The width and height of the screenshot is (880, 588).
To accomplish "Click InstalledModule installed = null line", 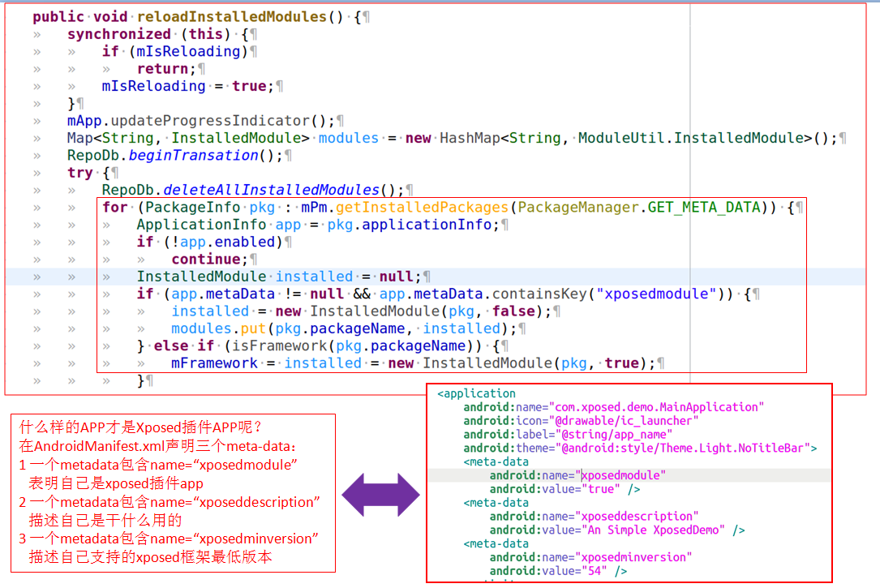I will (279, 277).
